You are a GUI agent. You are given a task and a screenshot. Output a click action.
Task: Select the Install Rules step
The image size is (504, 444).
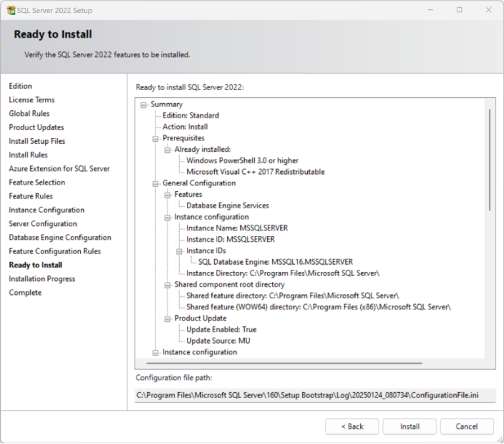coord(28,155)
